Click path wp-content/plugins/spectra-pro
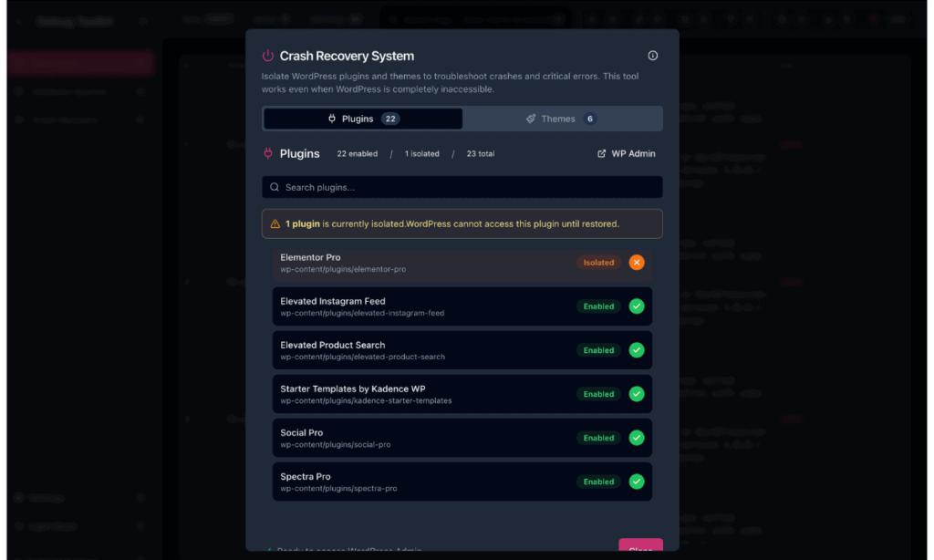Image resolution: width=934 pixels, height=560 pixels. pos(338,489)
